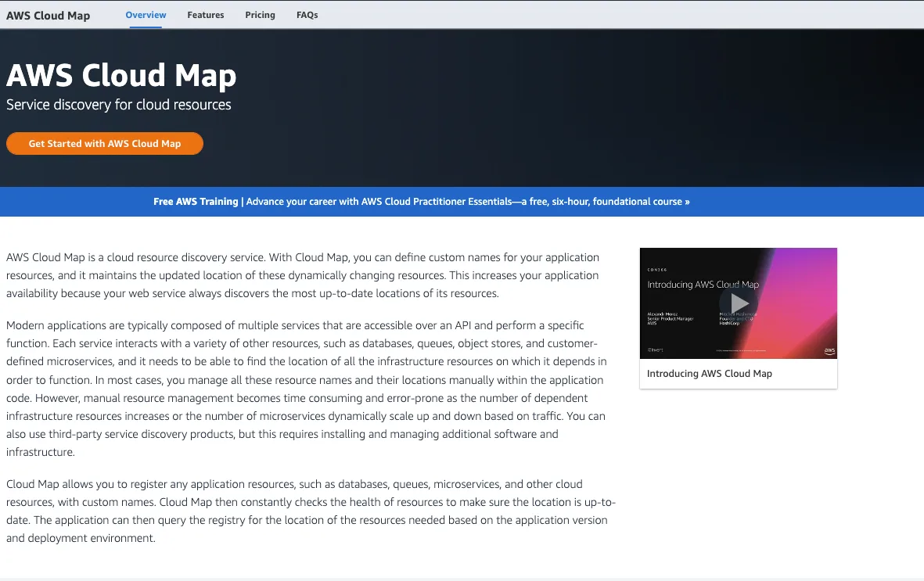
Task: Go to the Pricing tab
Action: point(260,15)
